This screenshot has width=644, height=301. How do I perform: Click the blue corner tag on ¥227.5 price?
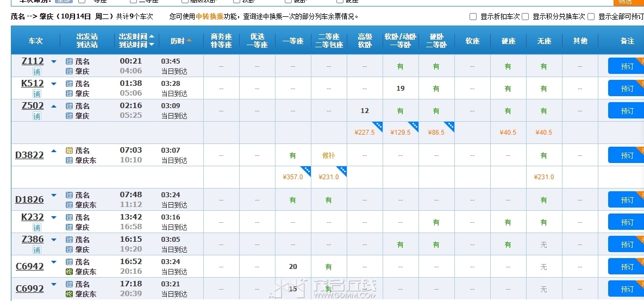[x=377, y=127]
